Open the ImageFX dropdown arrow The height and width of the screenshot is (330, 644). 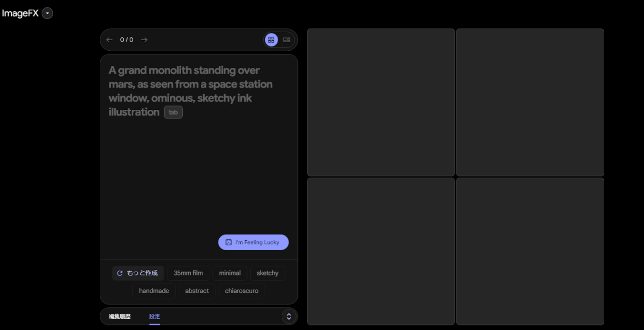tap(47, 13)
